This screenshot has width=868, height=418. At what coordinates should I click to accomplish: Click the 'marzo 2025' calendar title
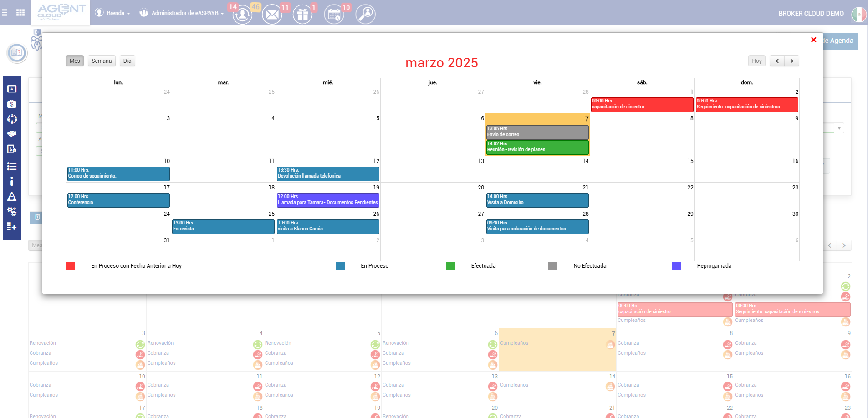coord(442,63)
